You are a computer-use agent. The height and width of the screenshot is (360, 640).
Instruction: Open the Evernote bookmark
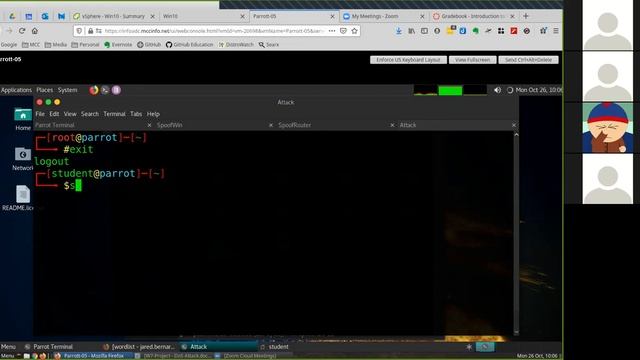pos(118,44)
